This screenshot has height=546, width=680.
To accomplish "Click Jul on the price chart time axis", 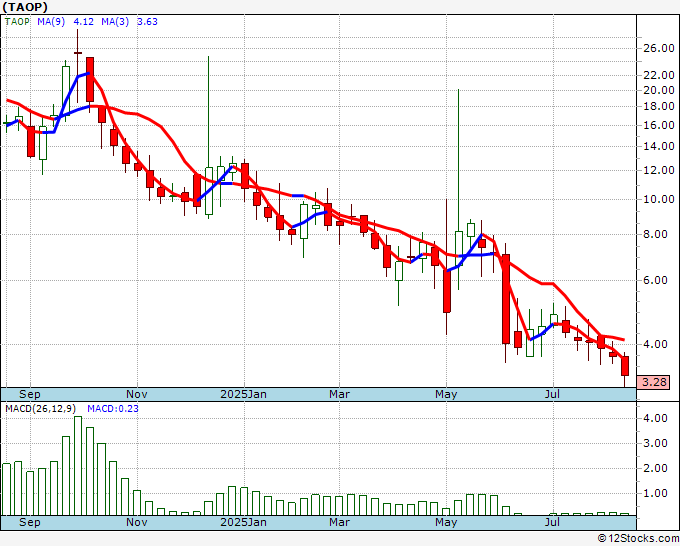I will click(x=552, y=394).
